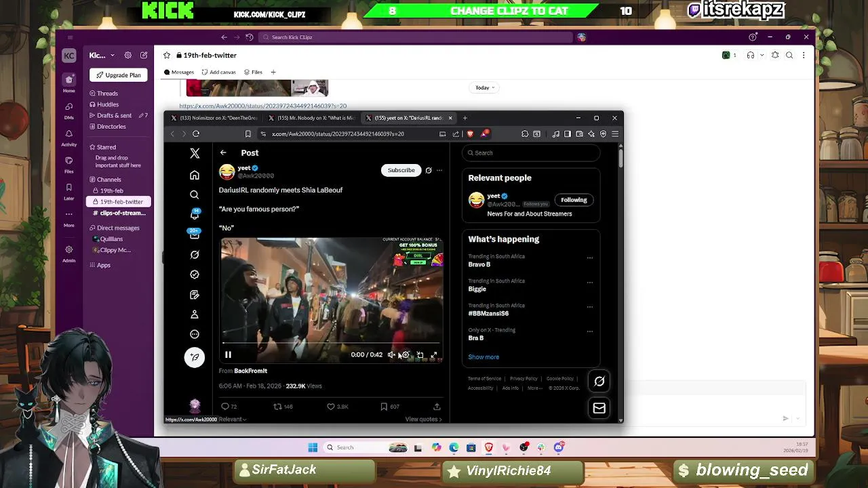Screen dimensions: 868x488
Task: Open floating Grok button bottom right
Action: 599,381
